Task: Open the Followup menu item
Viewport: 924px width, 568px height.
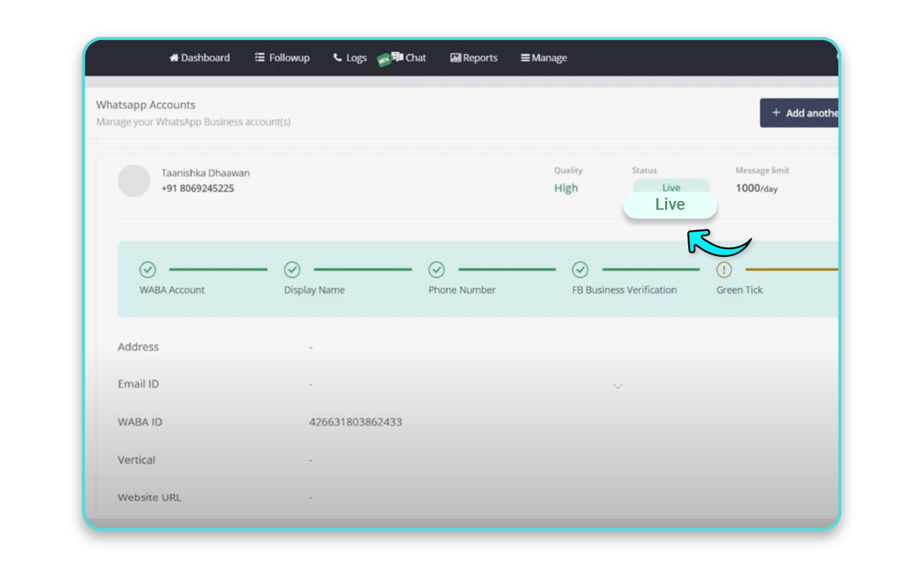Action: [x=282, y=58]
